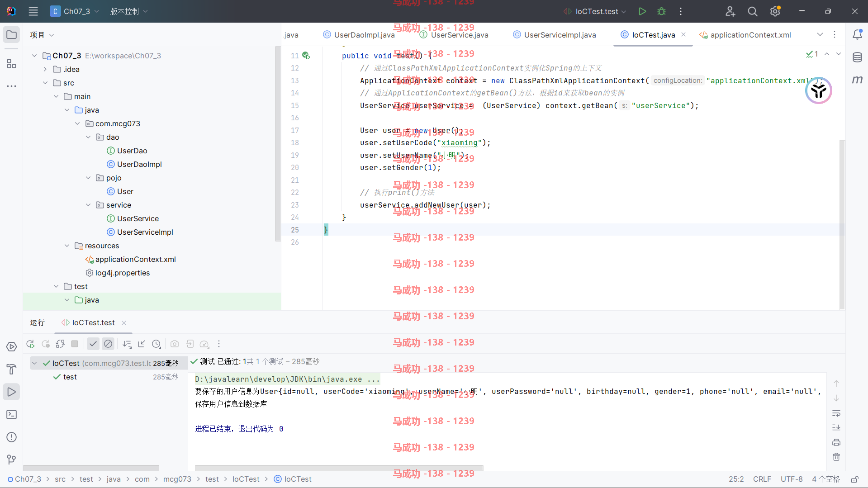The image size is (868, 488).
Task: Open the Database tool window
Action: 857,57
